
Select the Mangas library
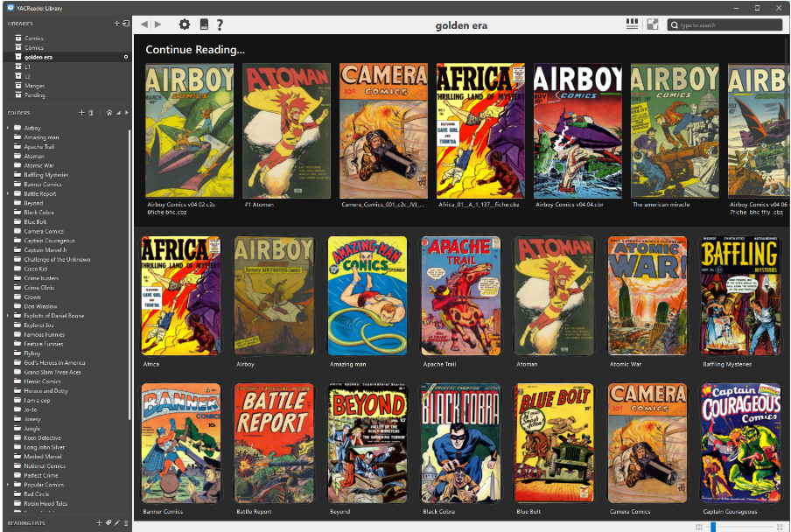[34, 86]
